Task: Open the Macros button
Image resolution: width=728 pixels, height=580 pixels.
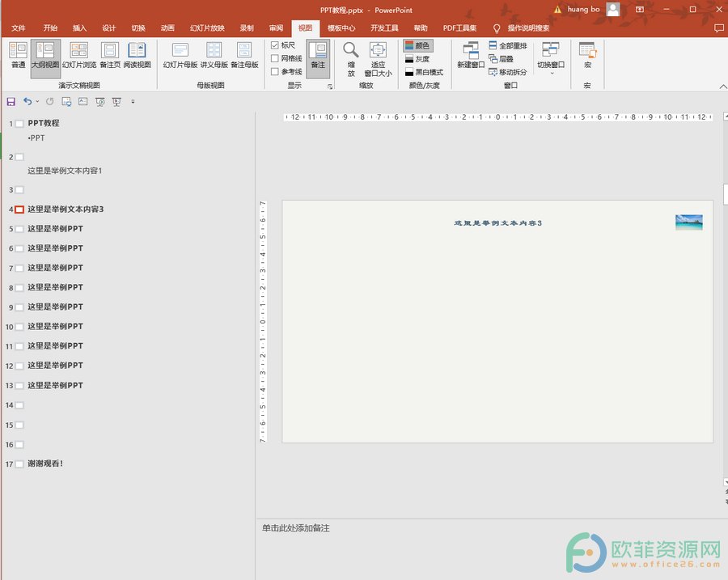Action: 587,56
